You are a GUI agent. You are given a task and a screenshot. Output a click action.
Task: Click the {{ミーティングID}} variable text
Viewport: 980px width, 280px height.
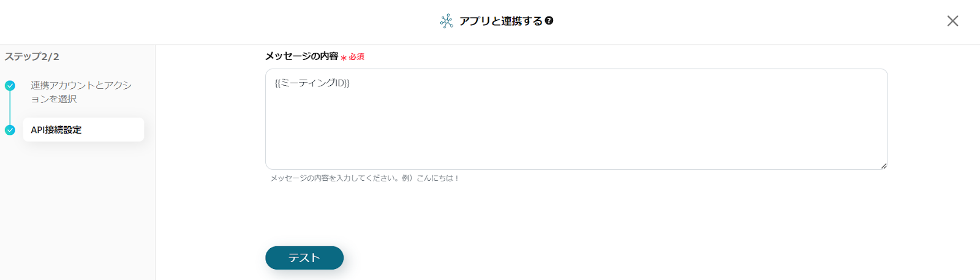pyautogui.click(x=312, y=83)
